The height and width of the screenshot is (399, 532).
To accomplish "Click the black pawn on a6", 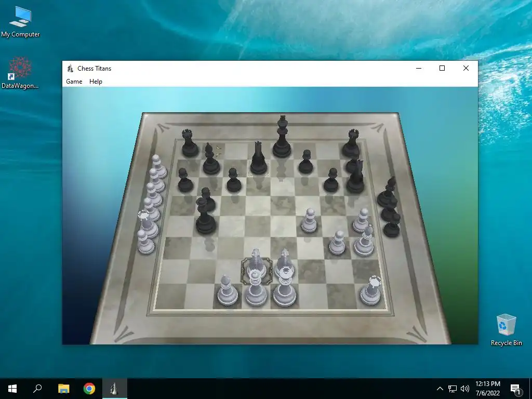I will 185,180.
